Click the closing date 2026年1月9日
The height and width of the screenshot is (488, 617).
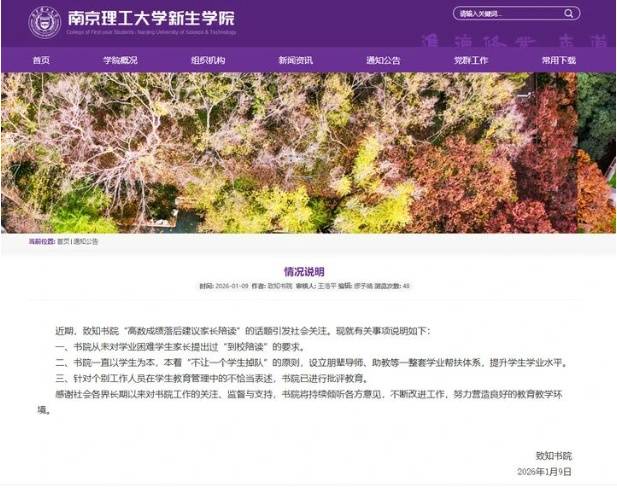pyautogui.click(x=544, y=471)
